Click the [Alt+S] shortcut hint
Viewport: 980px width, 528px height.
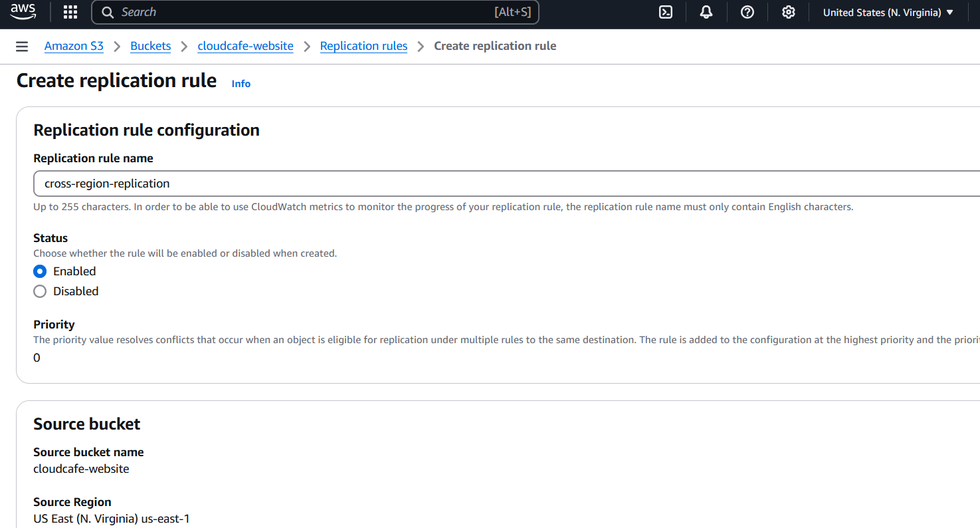(x=513, y=12)
